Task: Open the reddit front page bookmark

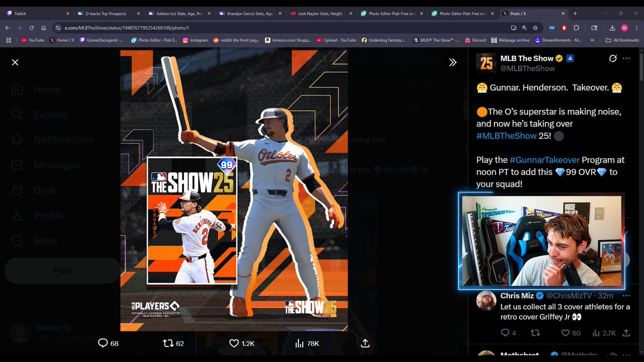Action: point(237,40)
